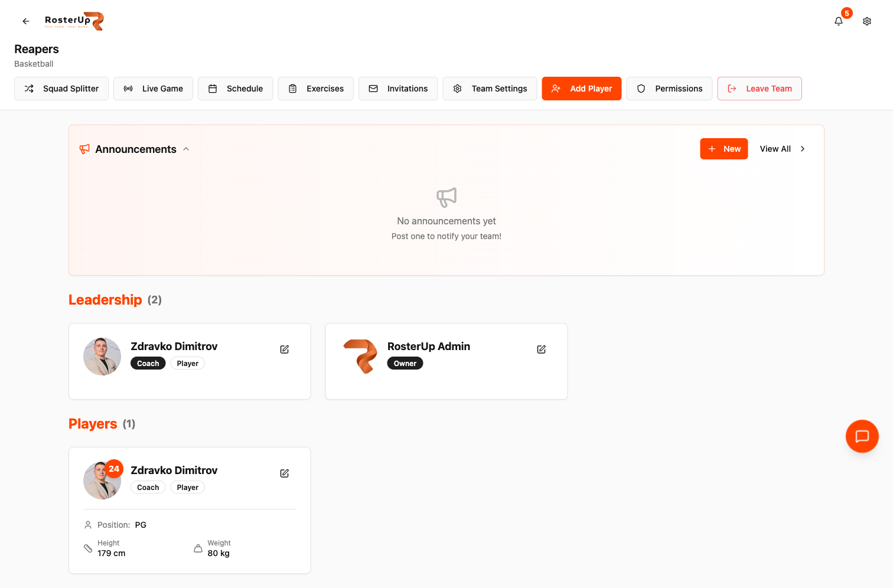This screenshot has height=588, width=893.
Task: Click the RosterUp logo
Action: pos(74,21)
